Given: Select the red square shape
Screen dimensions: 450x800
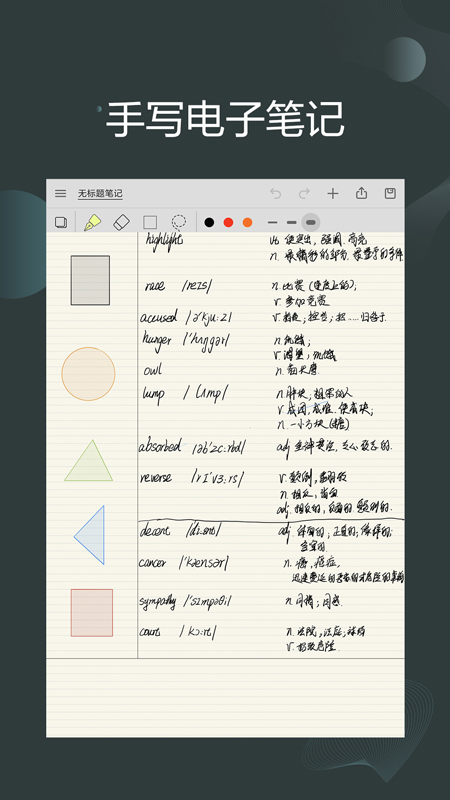Looking at the screenshot, I should point(92,613).
